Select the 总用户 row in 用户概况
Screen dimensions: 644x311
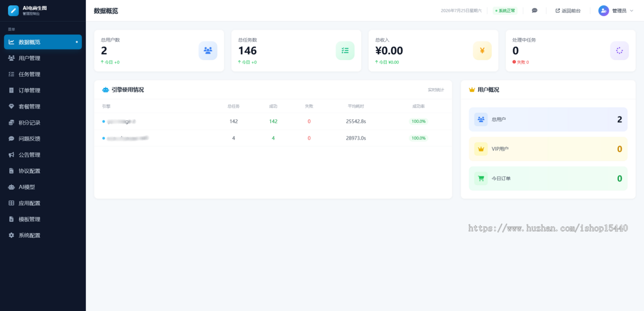tap(548, 119)
